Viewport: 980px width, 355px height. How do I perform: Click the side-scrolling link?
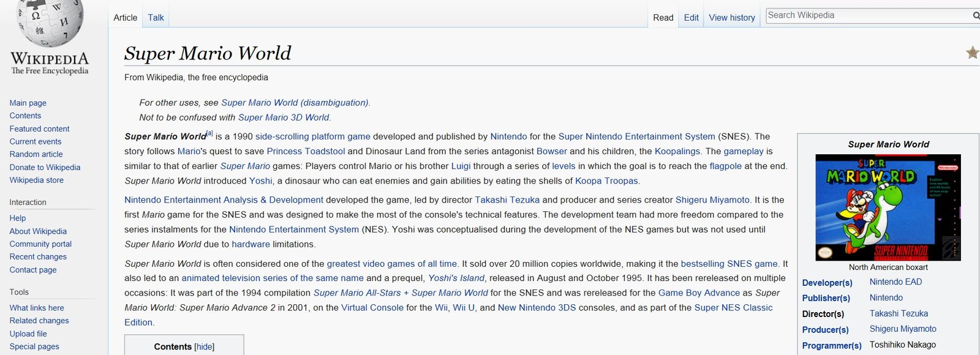tap(282, 136)
